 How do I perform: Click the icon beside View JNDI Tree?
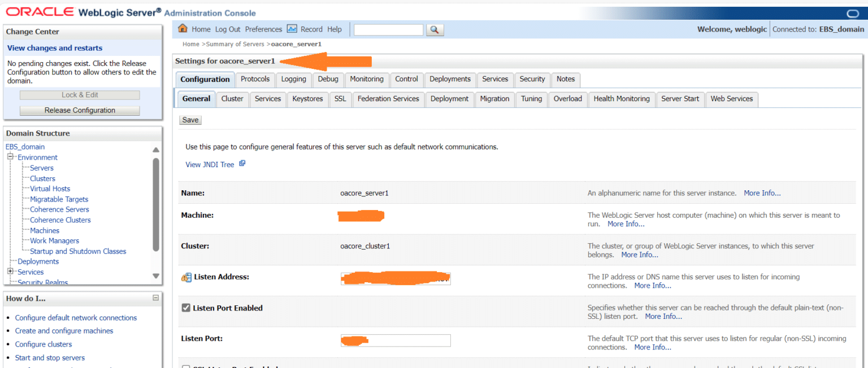242,164
